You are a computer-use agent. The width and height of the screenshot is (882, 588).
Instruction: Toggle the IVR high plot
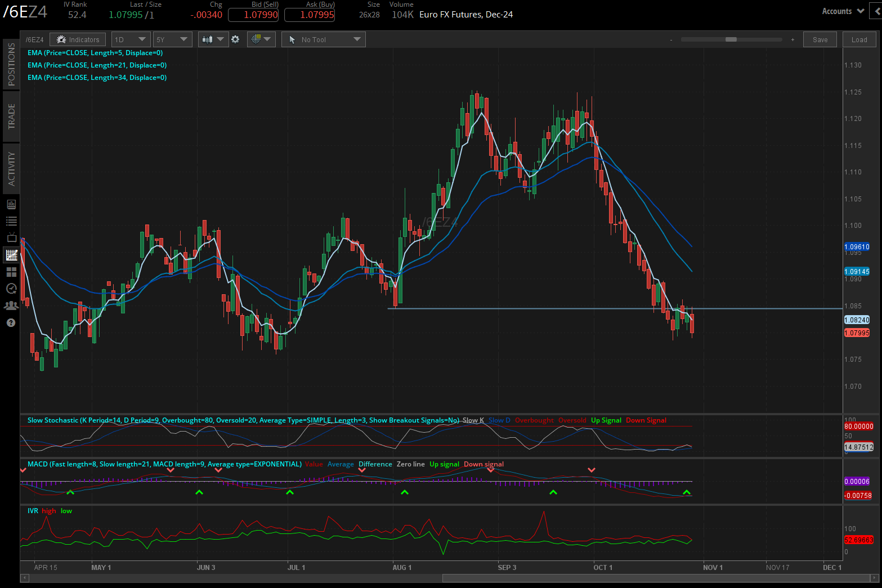click(48, 510)
